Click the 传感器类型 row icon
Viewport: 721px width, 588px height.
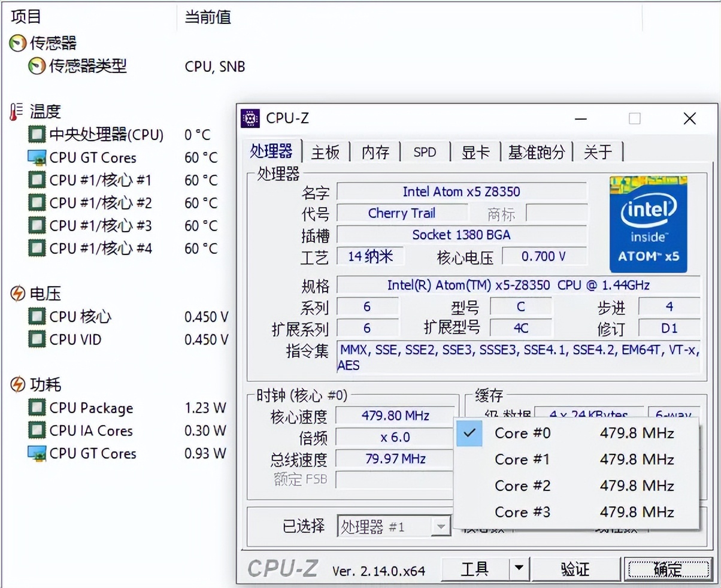click(x=37, y=66)
